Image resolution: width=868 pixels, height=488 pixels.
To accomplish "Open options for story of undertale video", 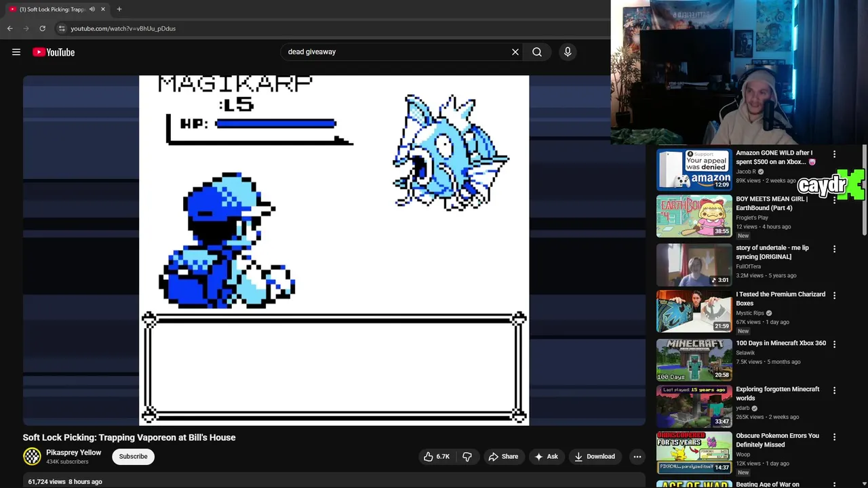I will click(834, 249).
